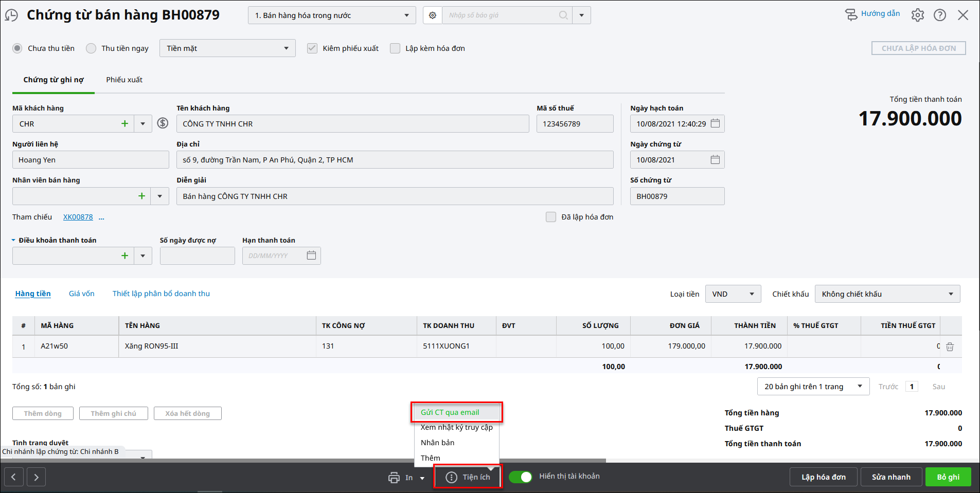
Task: Open calendar for Ngày hạch toán
Action: click(715, 123)
